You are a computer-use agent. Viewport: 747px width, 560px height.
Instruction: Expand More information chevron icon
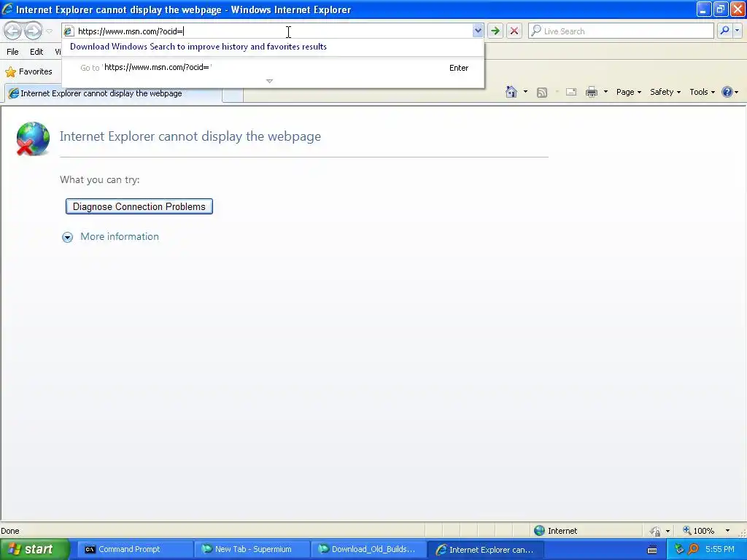pyautogui.click(x=68, y=237)
